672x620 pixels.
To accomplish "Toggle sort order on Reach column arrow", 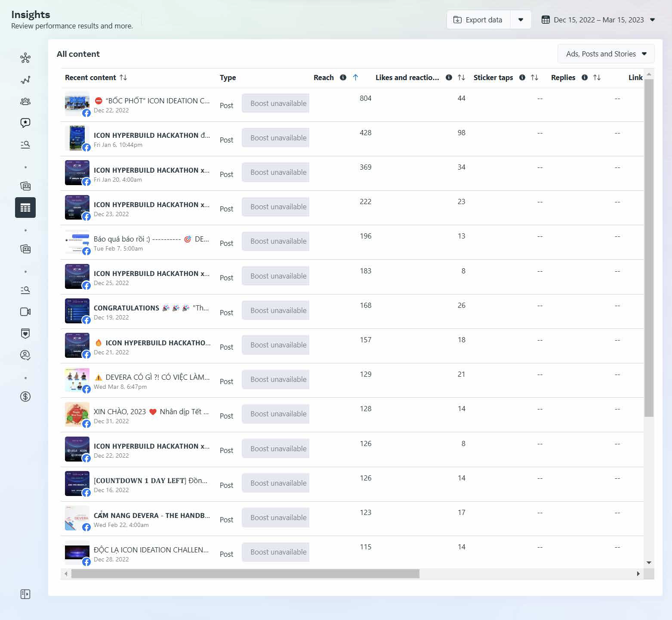I will pyautogui.click(x=355, y=77).
